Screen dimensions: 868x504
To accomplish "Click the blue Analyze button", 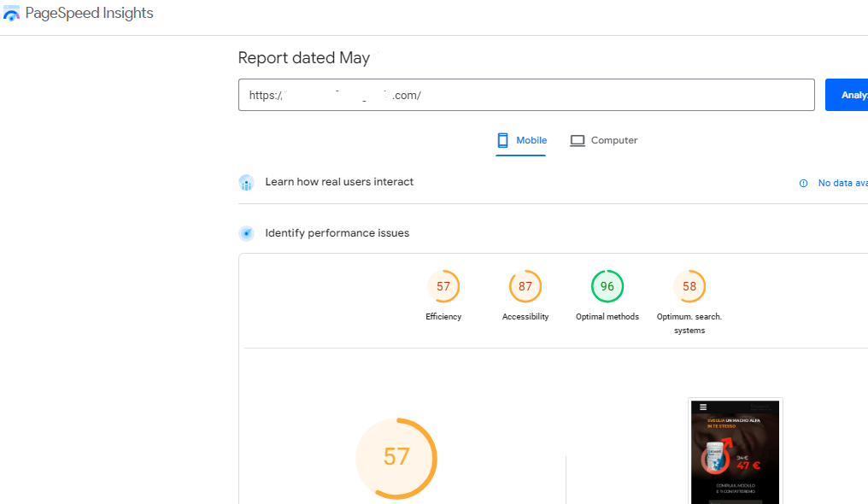I will point(847,95).
